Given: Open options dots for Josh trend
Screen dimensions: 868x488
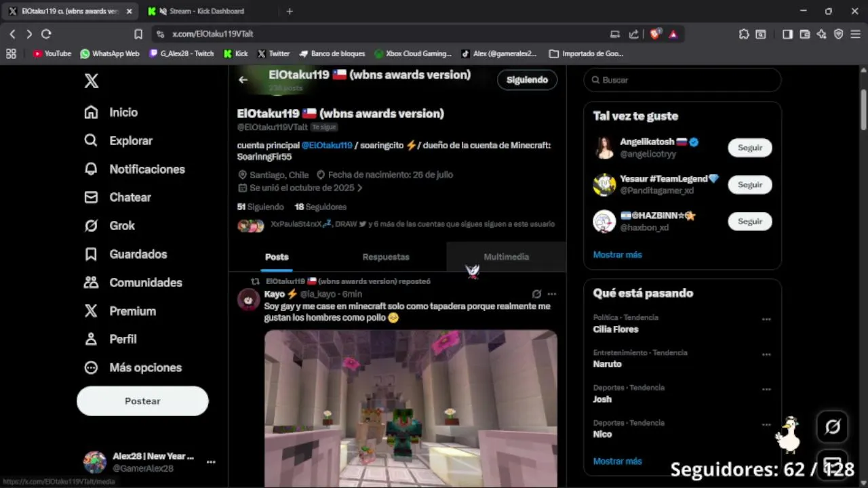Looking at the screenshot, I should coord(766,390).
